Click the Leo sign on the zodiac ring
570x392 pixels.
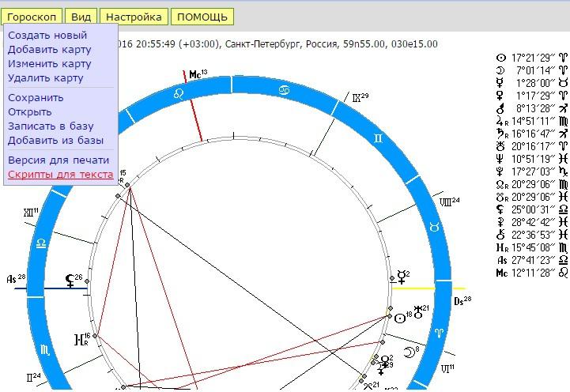179,95
